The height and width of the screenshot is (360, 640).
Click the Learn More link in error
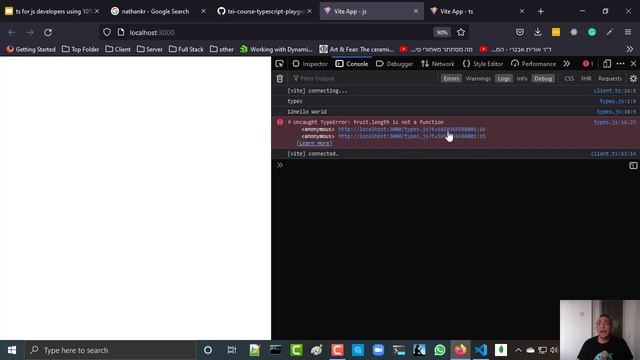(315, 143)
